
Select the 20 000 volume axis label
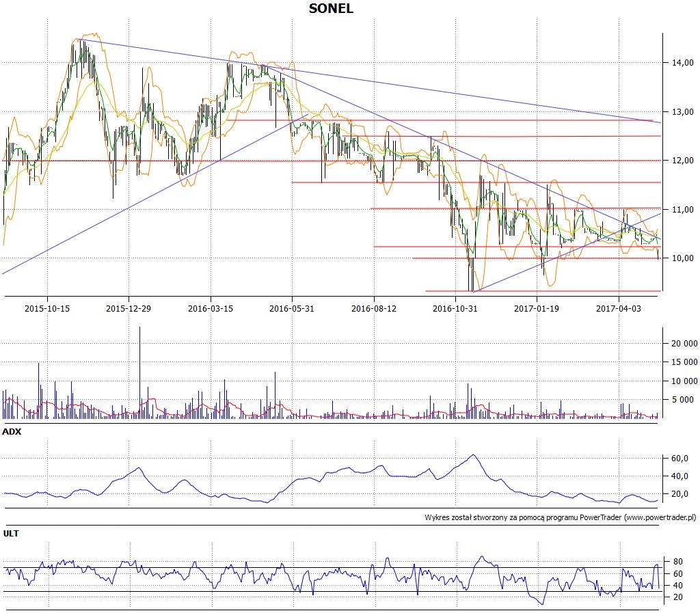pos(684,344)
